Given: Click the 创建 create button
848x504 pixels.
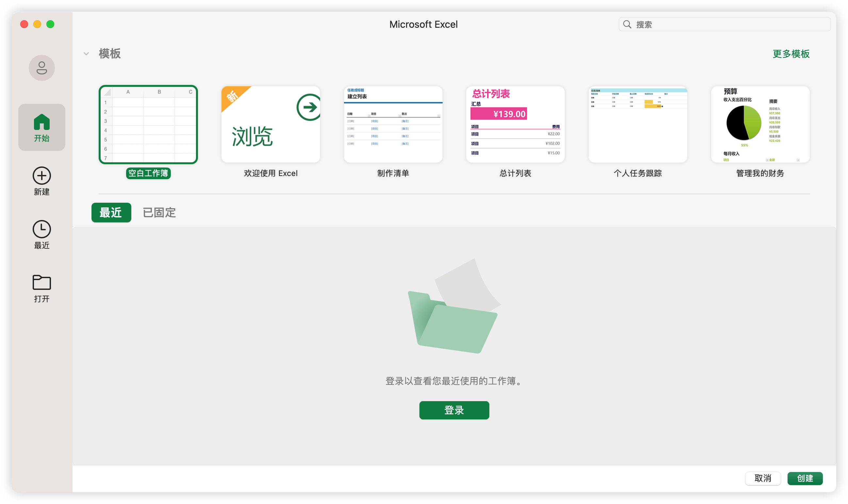Looking at the screenshot, I should tap(805, 478).
